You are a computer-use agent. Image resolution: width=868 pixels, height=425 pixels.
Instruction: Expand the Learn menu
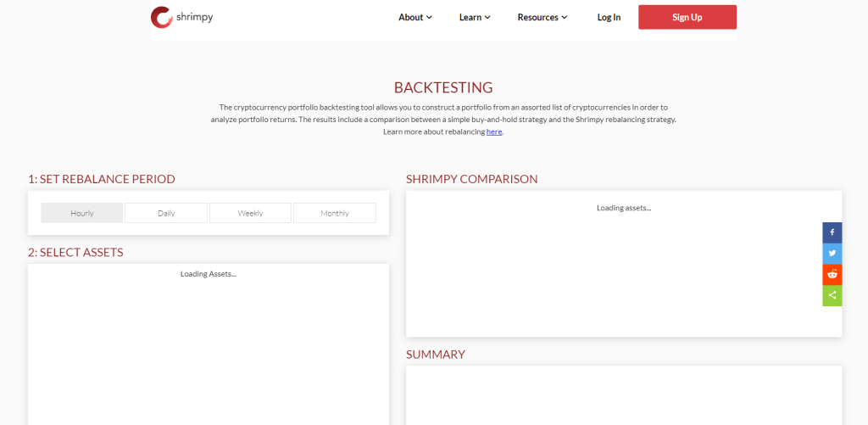(475, 17)
